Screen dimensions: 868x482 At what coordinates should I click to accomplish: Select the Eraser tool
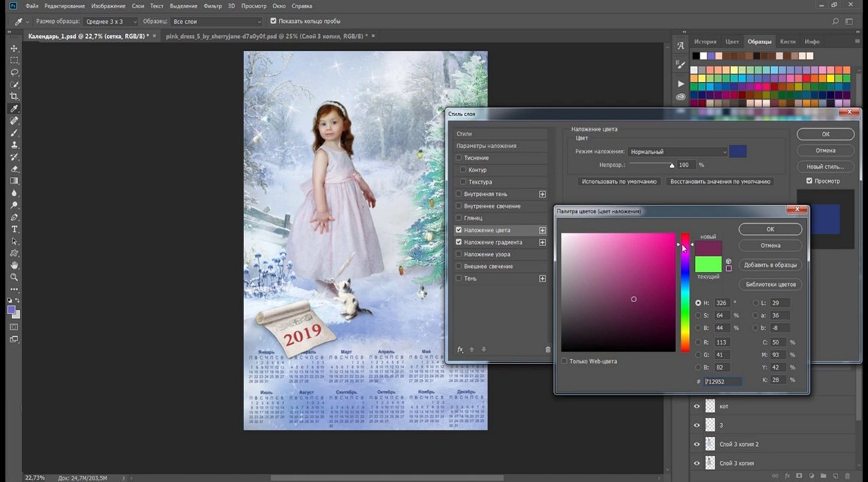tap(14, 169)
